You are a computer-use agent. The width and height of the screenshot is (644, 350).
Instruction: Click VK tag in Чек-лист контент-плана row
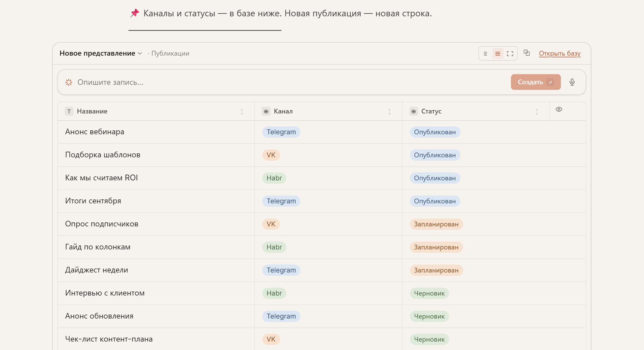(271, 339)
